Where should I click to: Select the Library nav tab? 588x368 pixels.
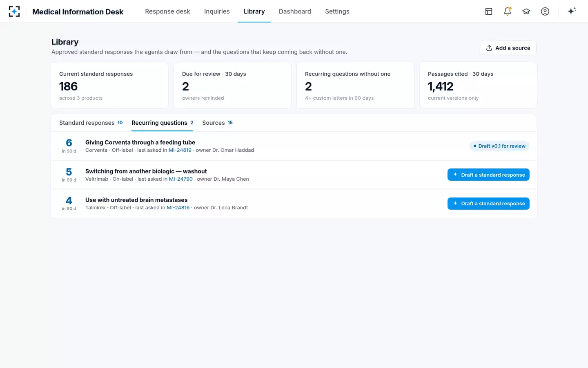254,11
